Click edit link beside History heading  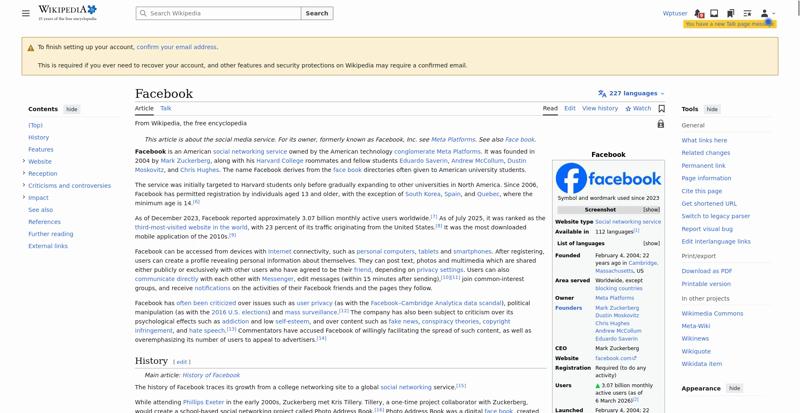182,362
